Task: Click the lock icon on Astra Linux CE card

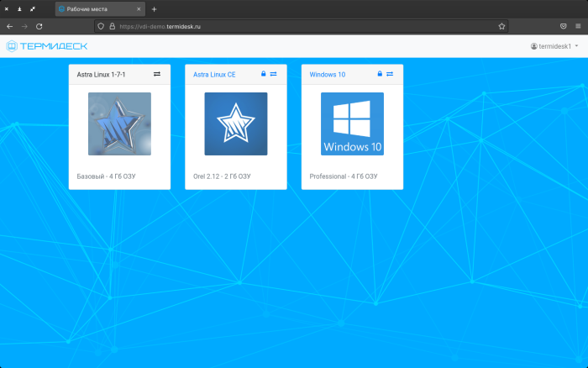Action: click(263, 74)
